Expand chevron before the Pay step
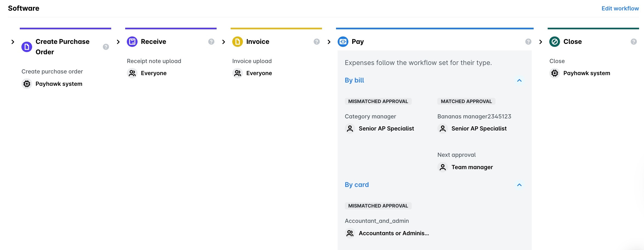The image size is (644, 250). coord(329,42)
